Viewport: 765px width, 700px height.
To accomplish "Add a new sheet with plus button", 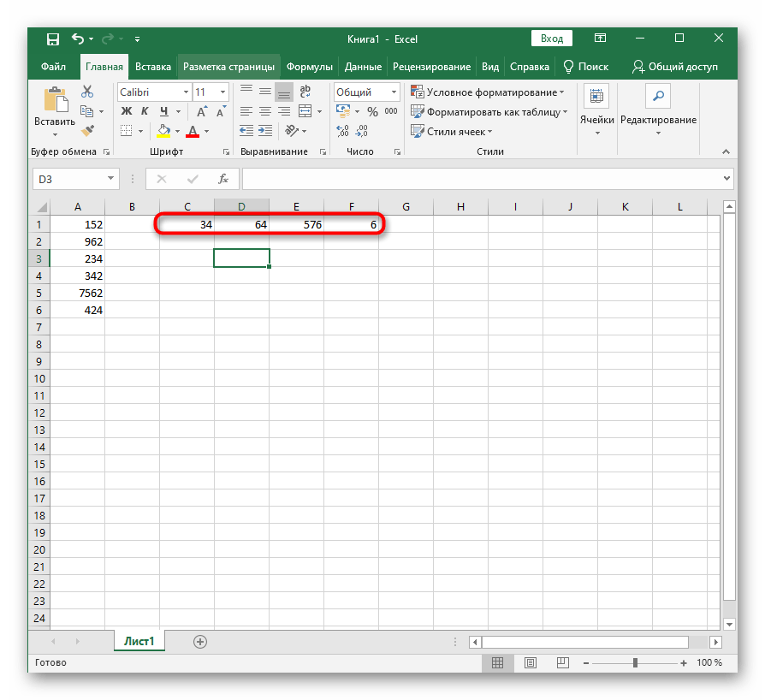I will click(200, 642).
